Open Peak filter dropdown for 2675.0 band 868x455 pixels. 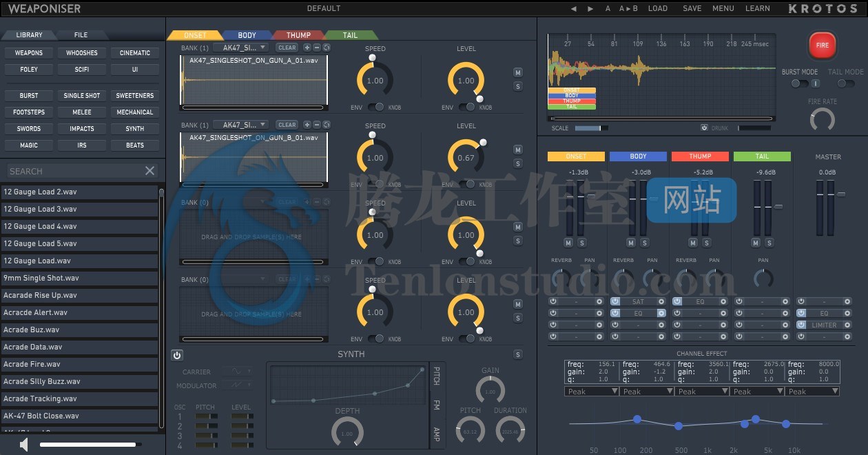tap(757, 391)
